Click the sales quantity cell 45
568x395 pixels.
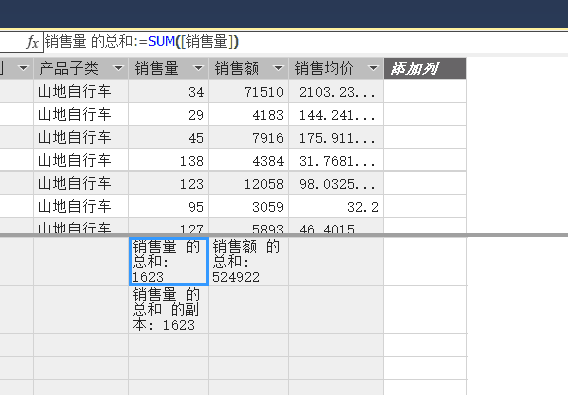point(168,137)
